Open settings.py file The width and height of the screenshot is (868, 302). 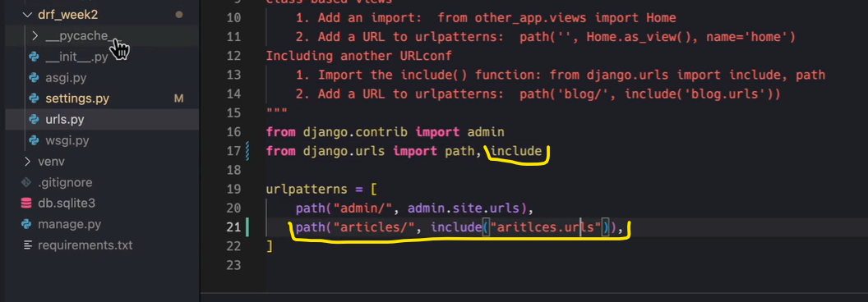point(77,99)
